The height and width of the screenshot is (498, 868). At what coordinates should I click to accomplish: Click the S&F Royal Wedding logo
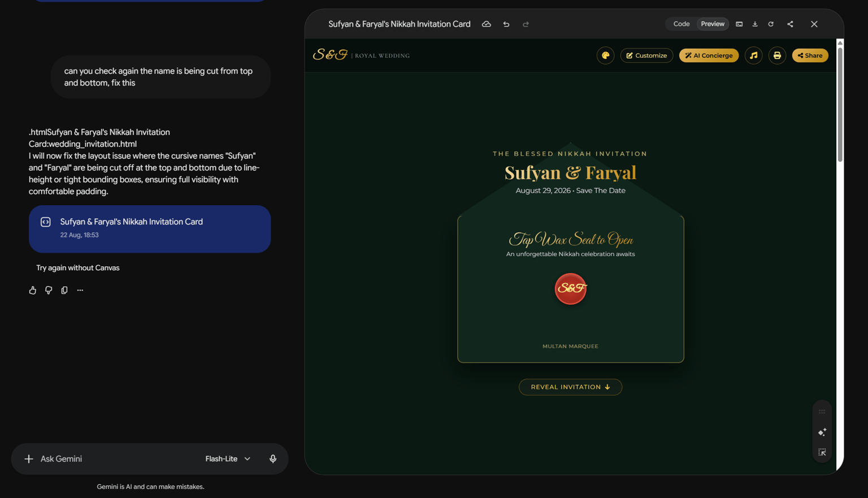(361, 55)
